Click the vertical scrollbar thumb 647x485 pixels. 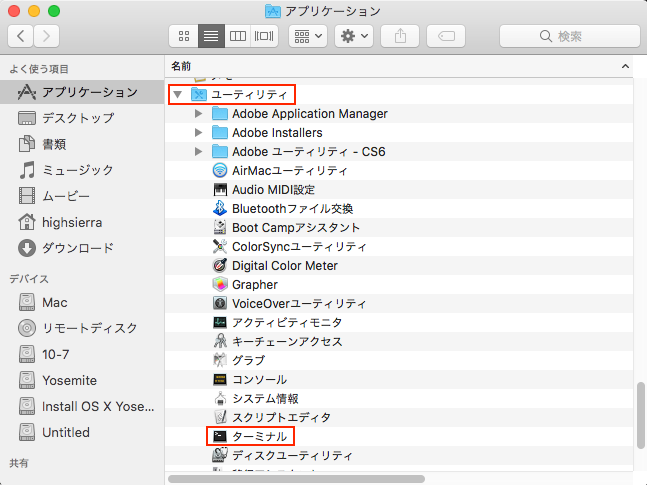tap(640, 415)
